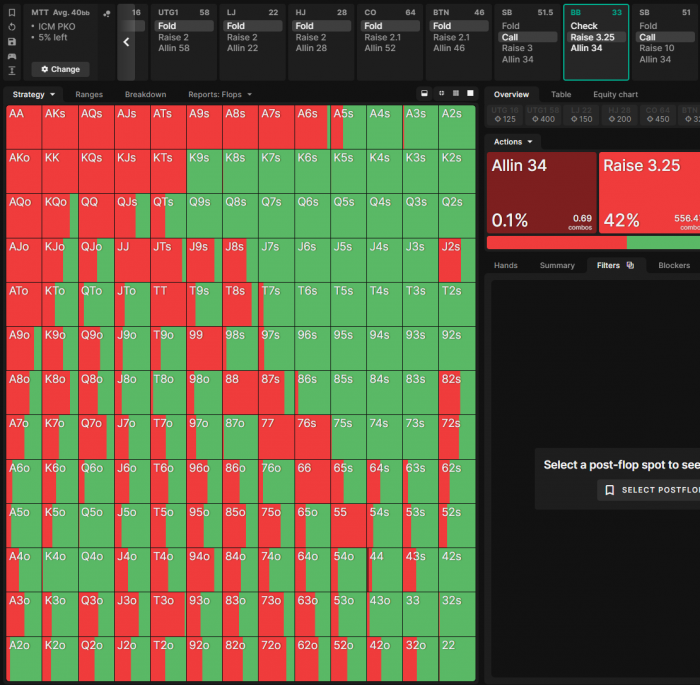Click the bottom icon in the left sidebar

pos(12,72)
